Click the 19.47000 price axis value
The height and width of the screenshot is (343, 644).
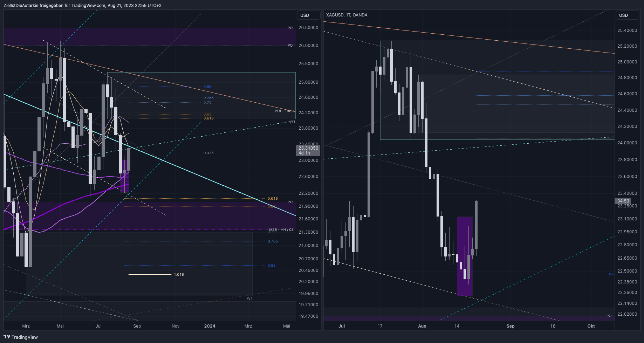coord(308,316)
